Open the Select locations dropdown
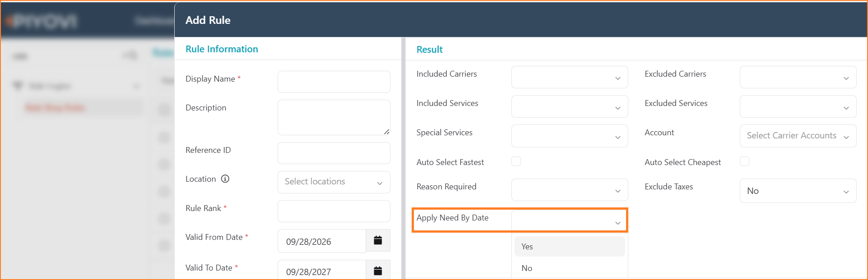The width and height of the screenshot is (868, 280). click(334, 182)
